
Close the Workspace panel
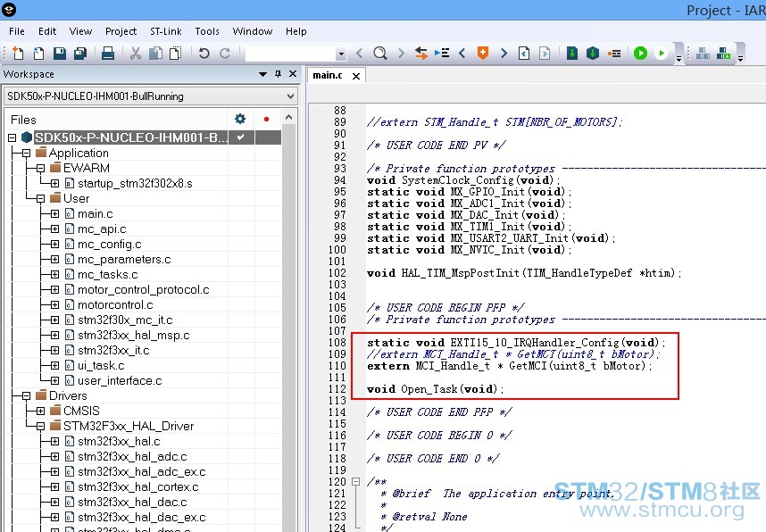tap(293, 74)
